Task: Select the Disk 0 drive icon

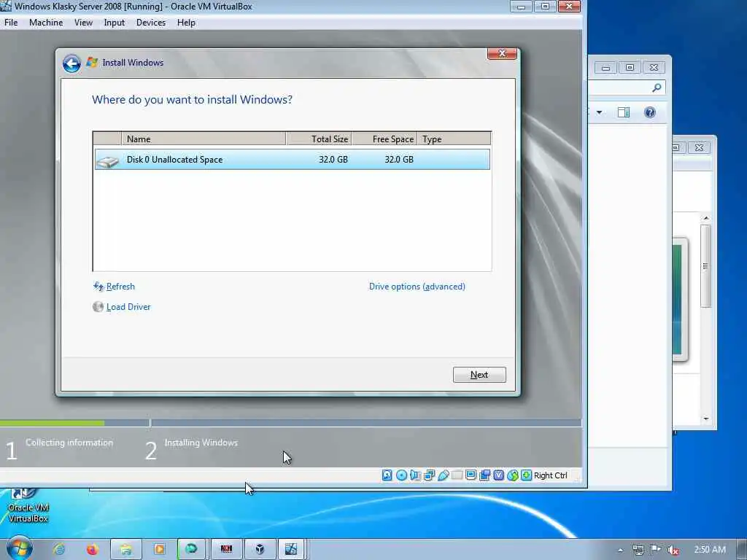Action: pos(108,162)
